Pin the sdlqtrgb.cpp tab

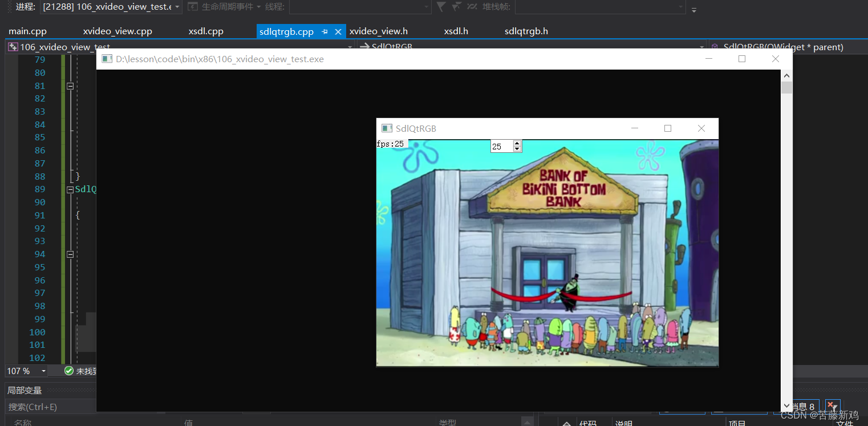click(x=325, y=32)
